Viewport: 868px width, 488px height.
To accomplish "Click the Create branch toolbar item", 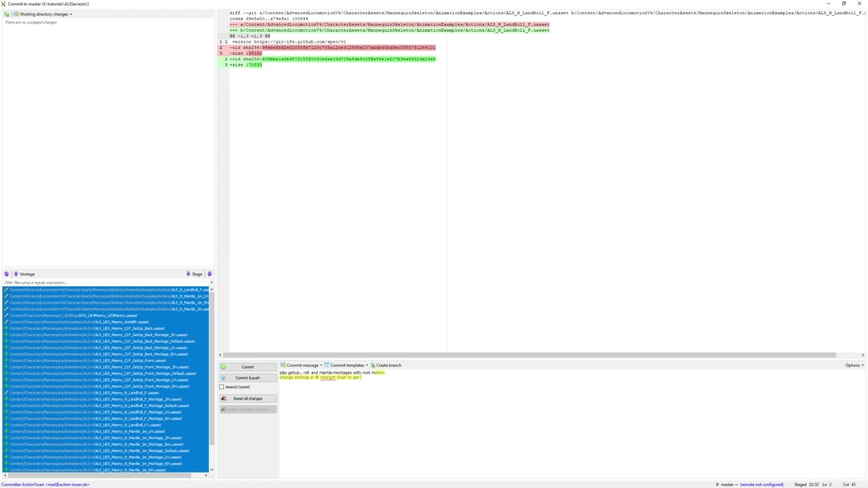I will click(386, 365).
